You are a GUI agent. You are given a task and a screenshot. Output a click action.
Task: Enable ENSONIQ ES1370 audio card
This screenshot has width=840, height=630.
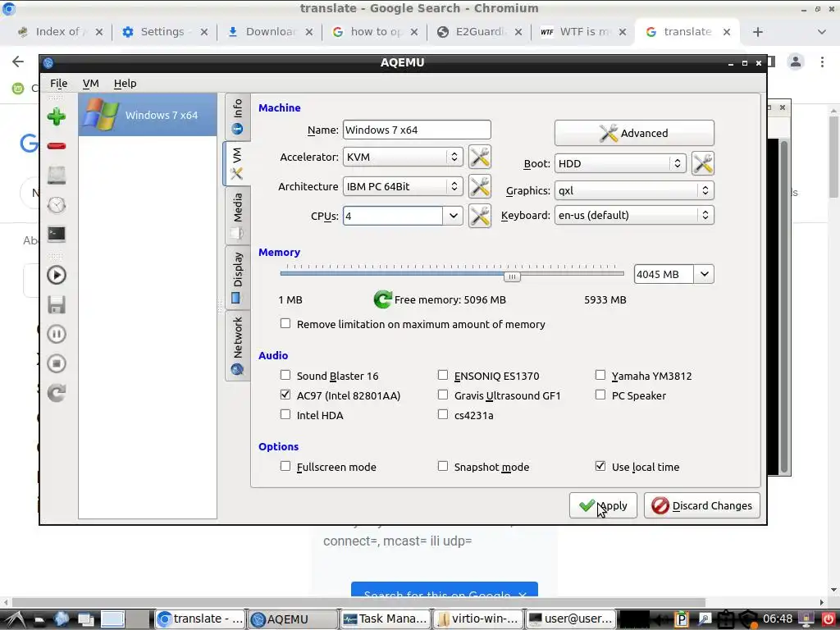442,375
